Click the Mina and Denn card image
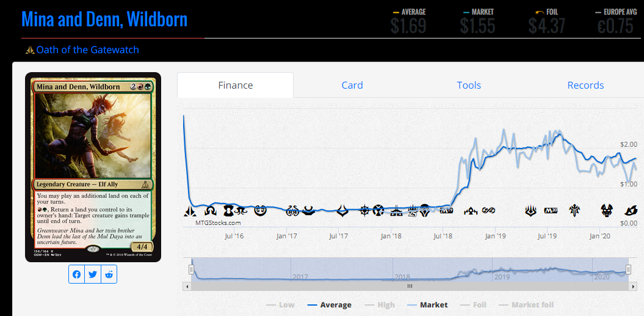Screen dimensions: 644x316 [x=93, y=167]
